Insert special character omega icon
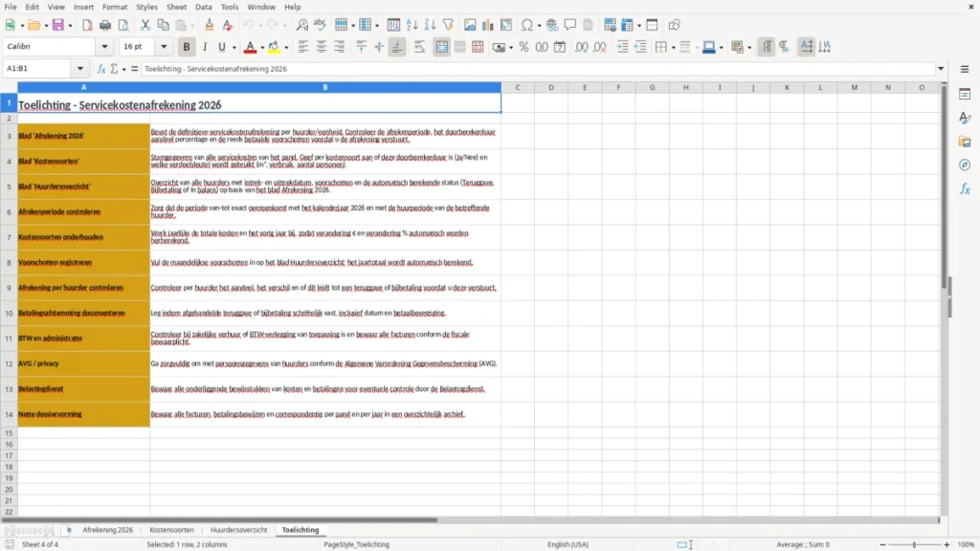 (x=527, y=25)
